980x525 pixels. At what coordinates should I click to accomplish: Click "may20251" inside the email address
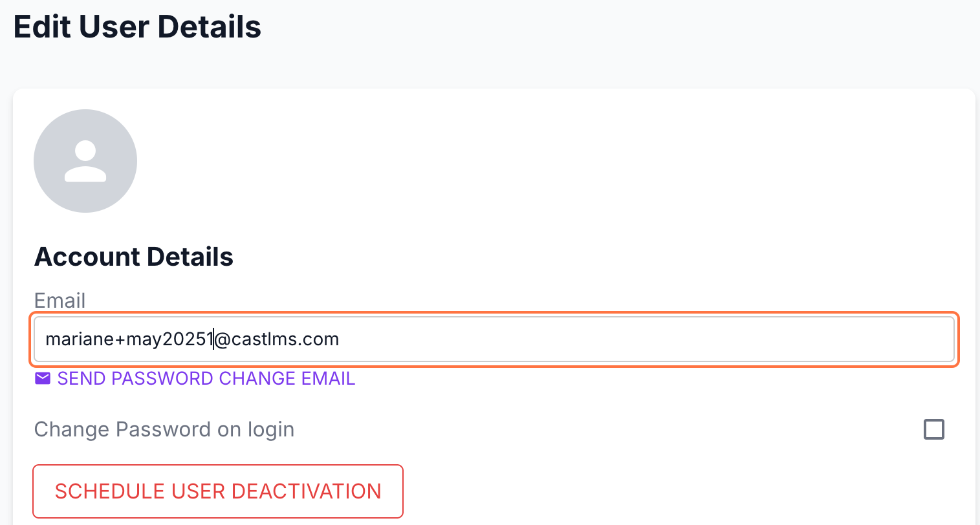click(169, 339)
